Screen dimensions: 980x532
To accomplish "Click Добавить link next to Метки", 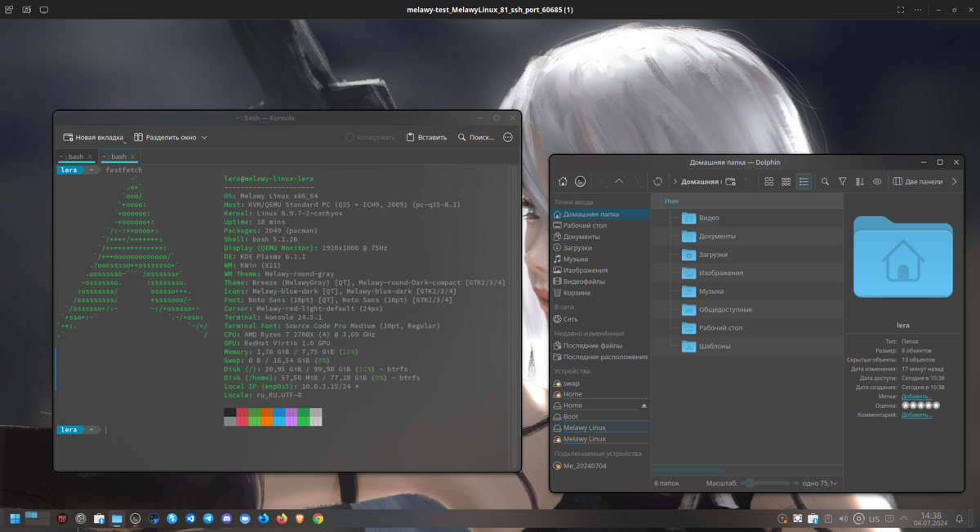I will (x=916, y=397).
